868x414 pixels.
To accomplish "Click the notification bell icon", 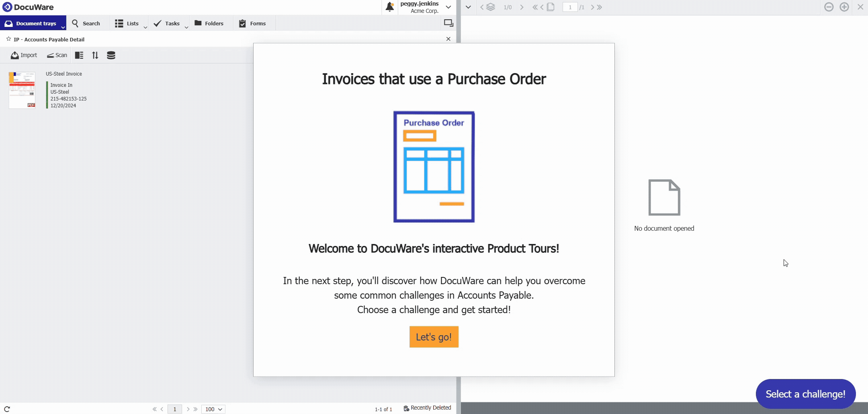I will point(389,7).
